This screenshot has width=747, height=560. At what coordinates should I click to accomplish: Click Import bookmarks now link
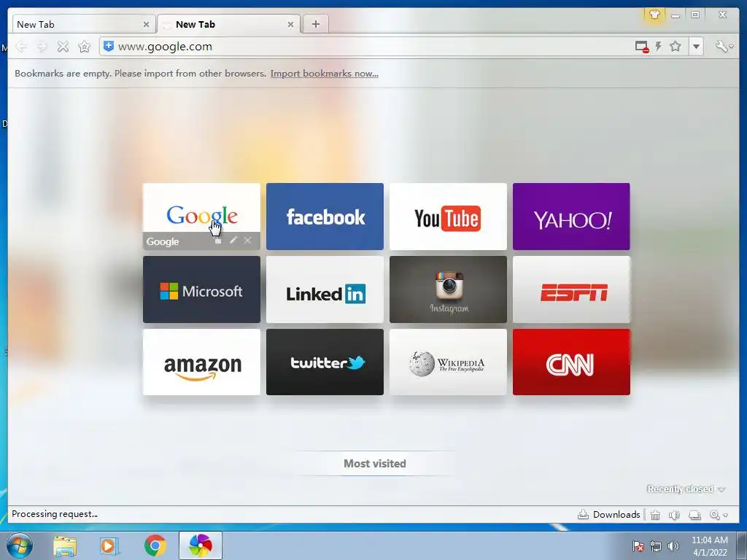325,74
